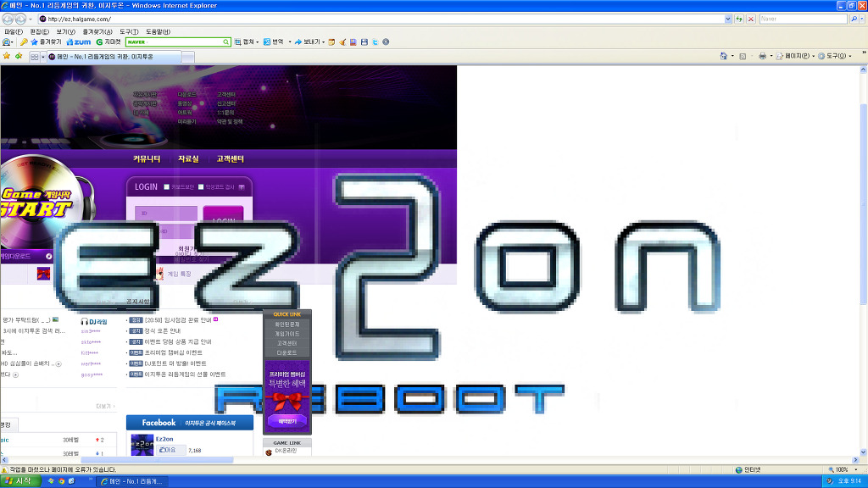
Task: Toggle the 키보드보안 checkbox in the login box
Action: point(167,187)
